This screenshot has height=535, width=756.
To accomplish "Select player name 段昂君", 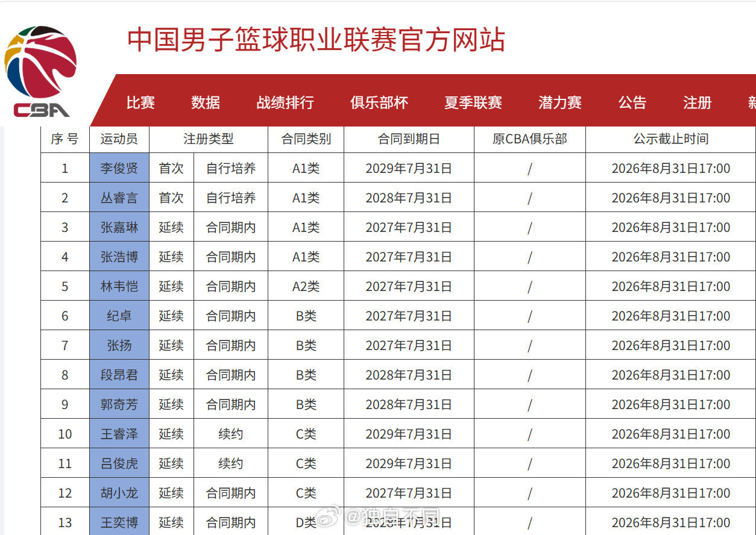I will click(x=119, y=375).
